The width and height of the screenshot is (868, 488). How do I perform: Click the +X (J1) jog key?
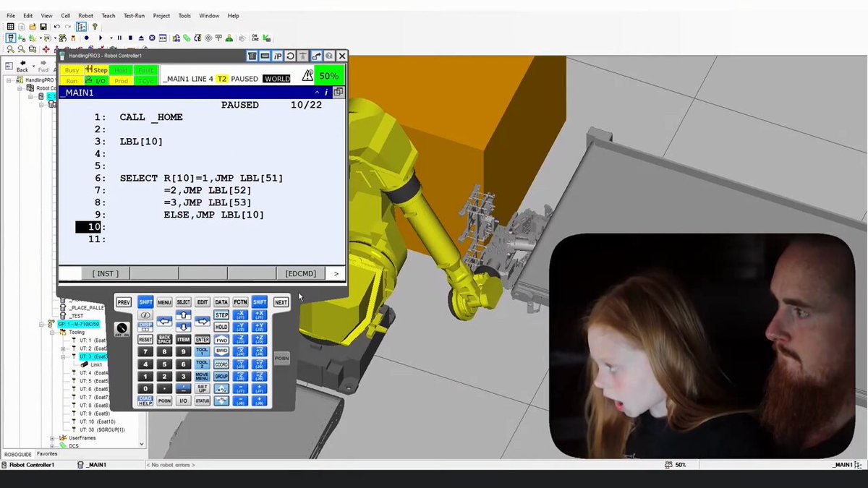[x=260, y=314]
